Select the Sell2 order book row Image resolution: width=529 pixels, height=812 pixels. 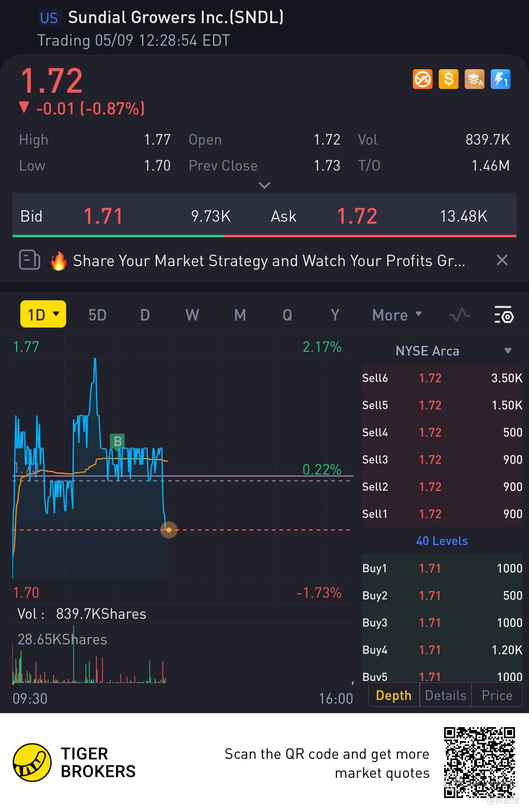[x=442, y=487]
